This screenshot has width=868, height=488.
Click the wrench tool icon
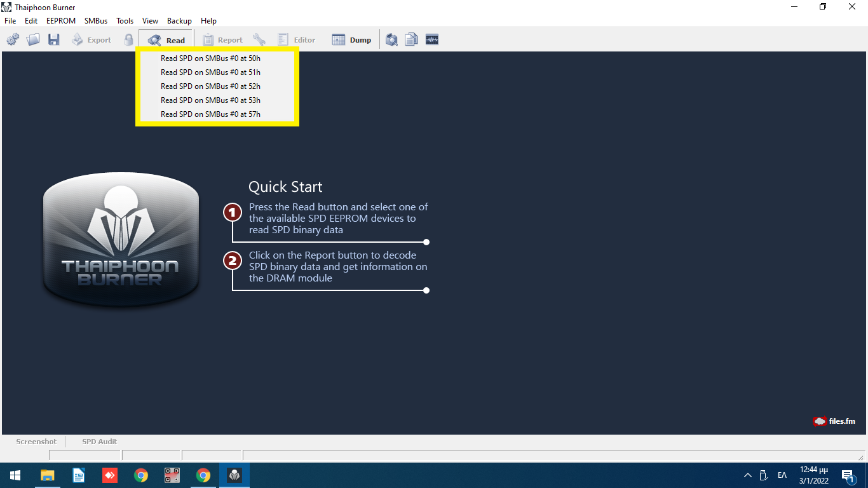click(259, 40)
